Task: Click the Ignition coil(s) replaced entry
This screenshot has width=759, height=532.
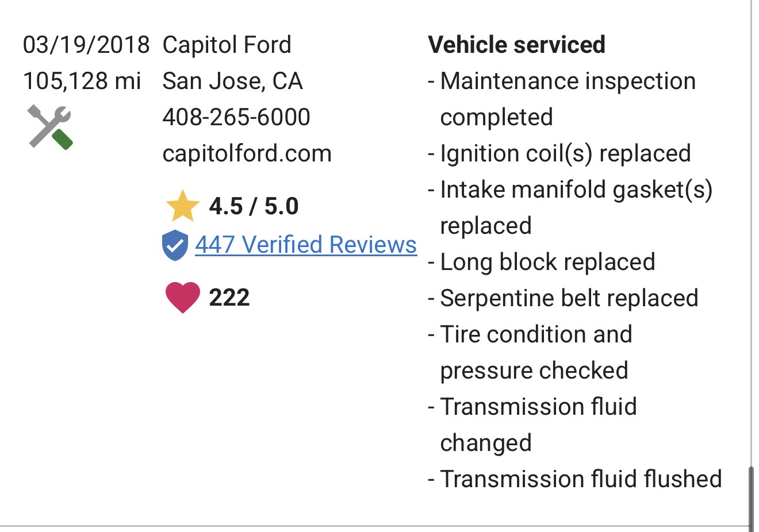Action: pos(565,153)
